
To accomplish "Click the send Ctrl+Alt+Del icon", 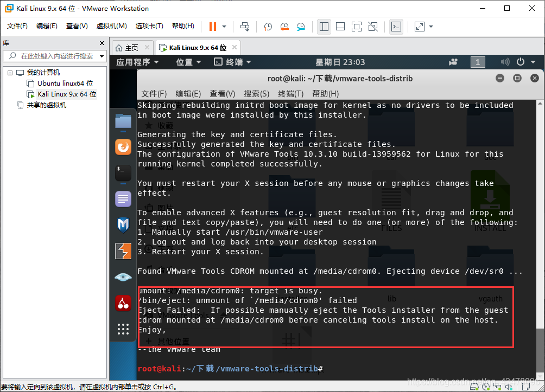I will tap(245, 27).
